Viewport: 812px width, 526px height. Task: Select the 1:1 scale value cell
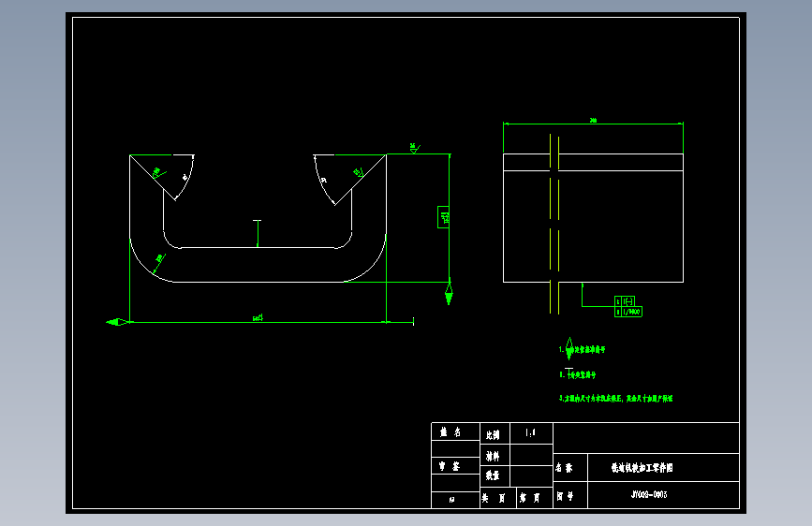pyautogui.click(x=531, y=433)
